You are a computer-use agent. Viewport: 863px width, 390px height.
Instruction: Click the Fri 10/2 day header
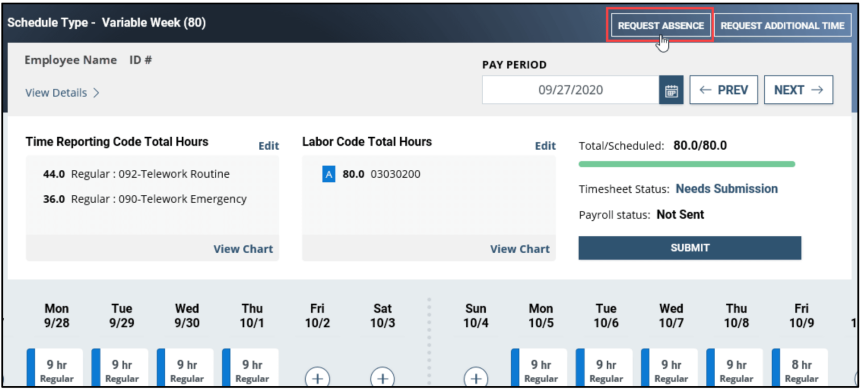click(318, 315)
